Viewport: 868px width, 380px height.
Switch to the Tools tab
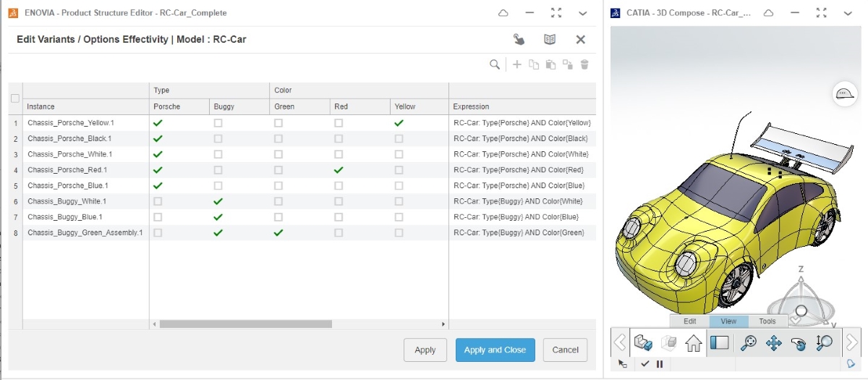coord(767,321)
